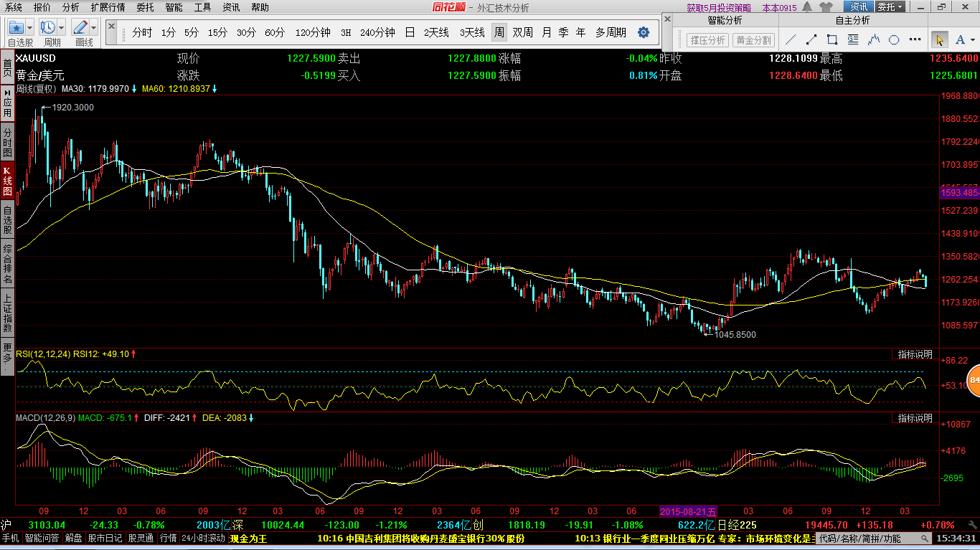
Task: Click arrow next to DIFF value
Action: 195,417
